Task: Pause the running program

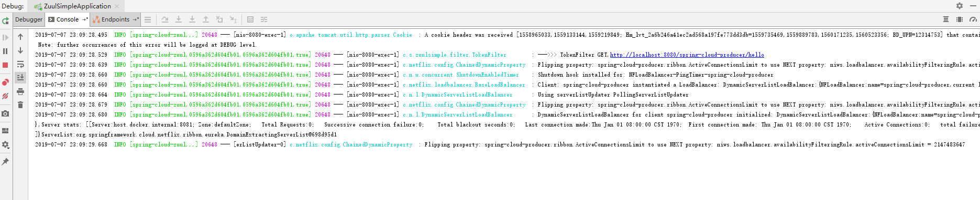Action: click(5, 51)
